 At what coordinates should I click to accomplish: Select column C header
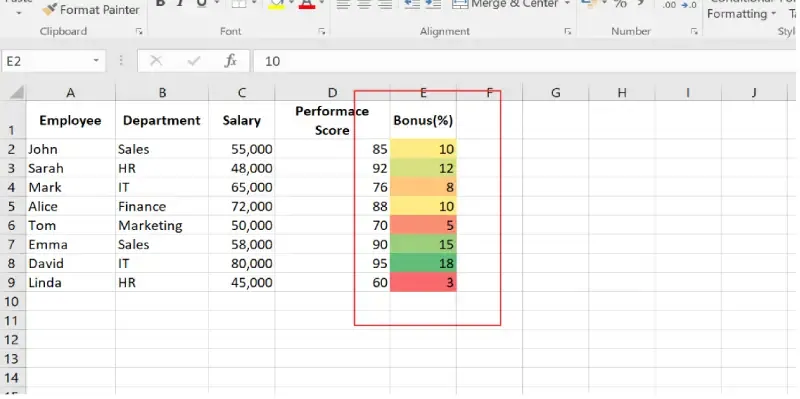point(241,93)
